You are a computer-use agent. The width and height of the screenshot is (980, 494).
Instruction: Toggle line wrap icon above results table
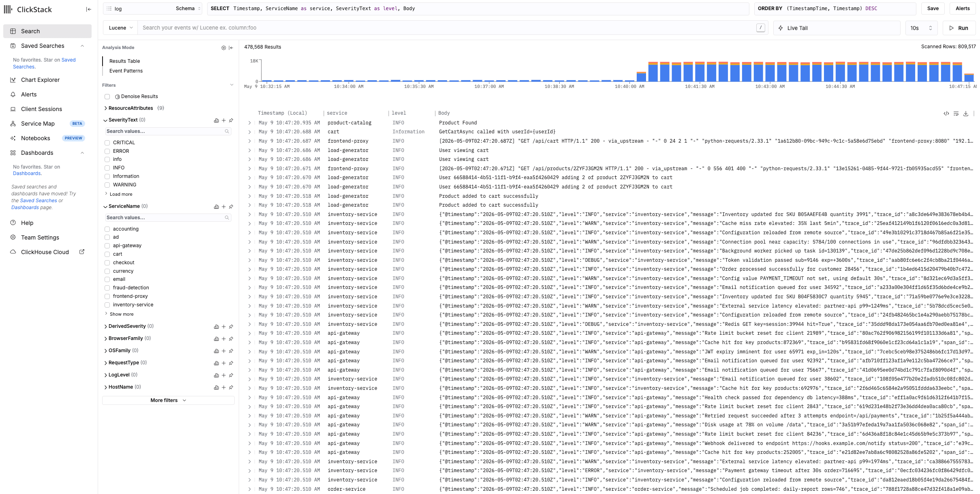tap(956, 113)
